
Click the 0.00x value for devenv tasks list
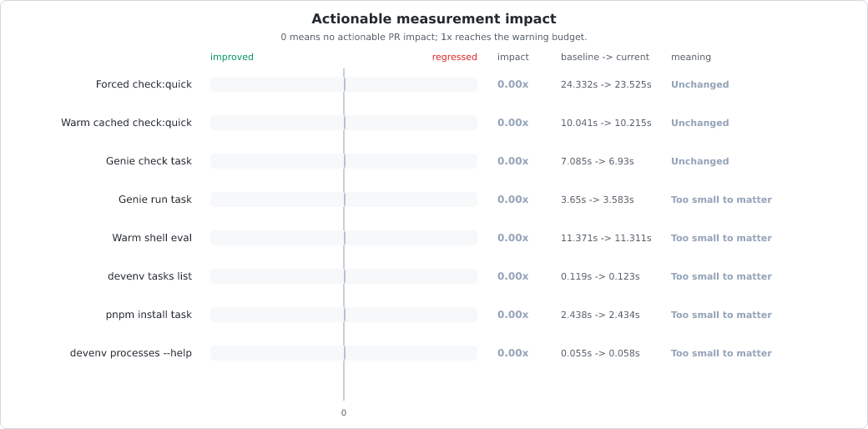[x=513, y=276]
